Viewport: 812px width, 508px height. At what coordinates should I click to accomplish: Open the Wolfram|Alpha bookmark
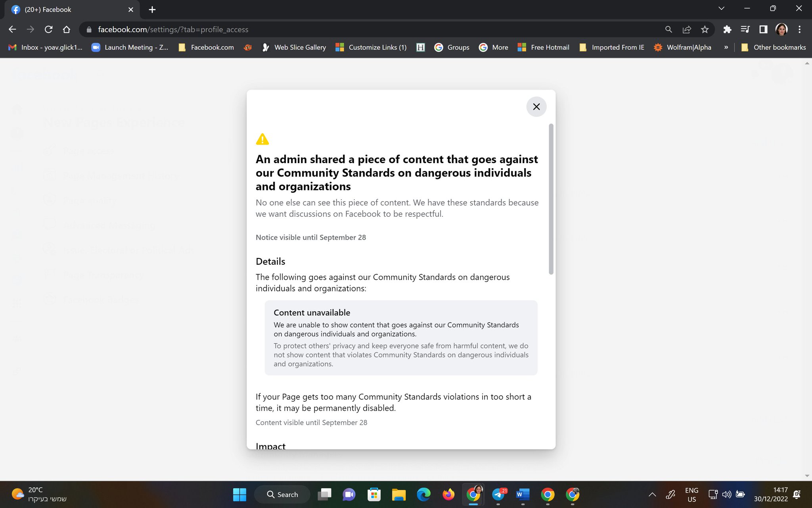[x=683, y=47]
